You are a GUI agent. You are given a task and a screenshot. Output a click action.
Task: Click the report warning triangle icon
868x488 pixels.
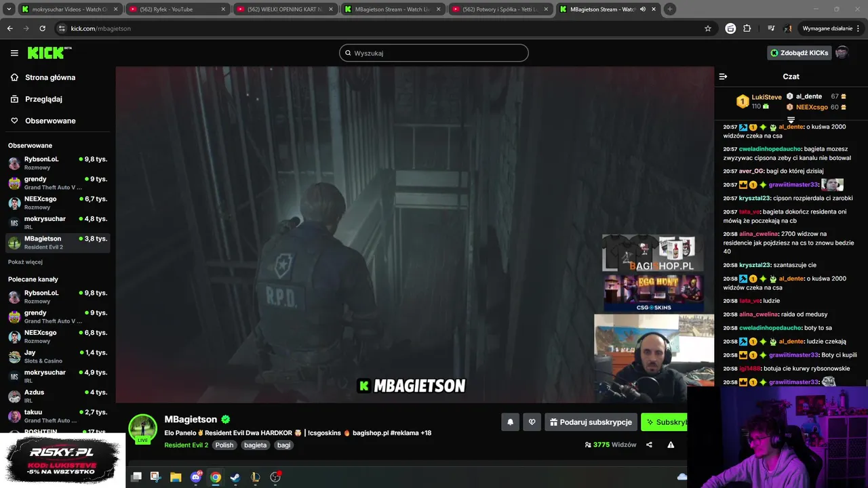coord(671,445)
